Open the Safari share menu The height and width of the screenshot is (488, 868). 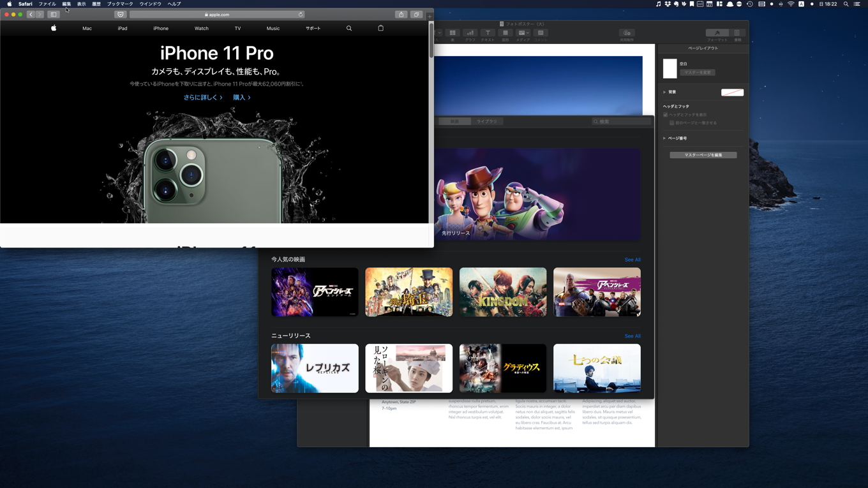401,14
